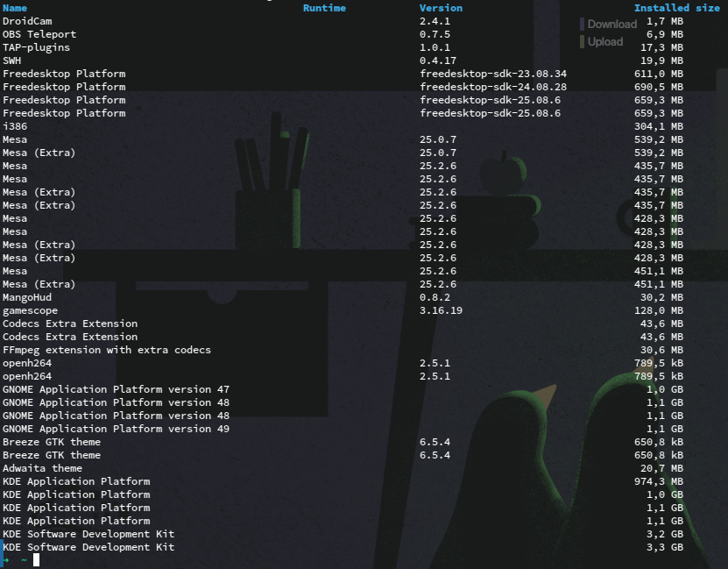
Task: Click the purple Download legend swatch
Action: coord(583,25)
